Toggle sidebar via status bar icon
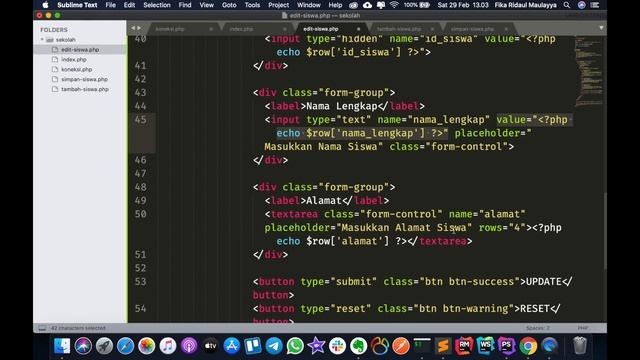 [x=42, y=328]
